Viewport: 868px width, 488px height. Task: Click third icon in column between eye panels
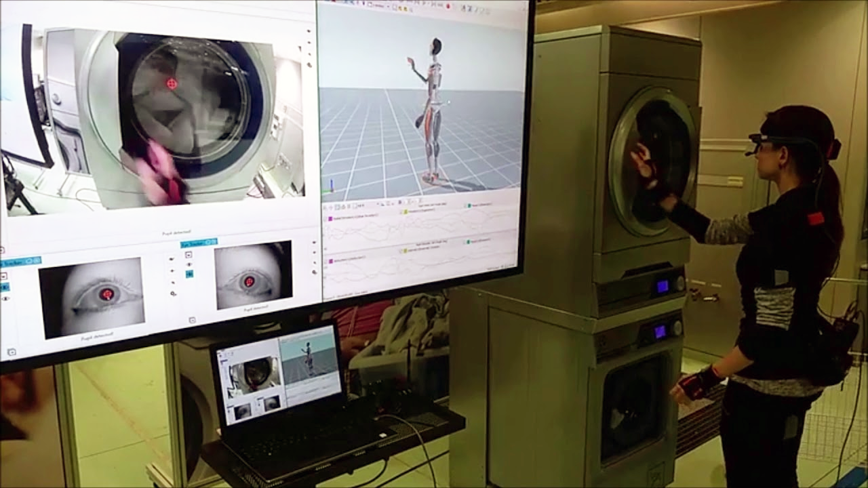pyautogui.click(x=173, y=283)
